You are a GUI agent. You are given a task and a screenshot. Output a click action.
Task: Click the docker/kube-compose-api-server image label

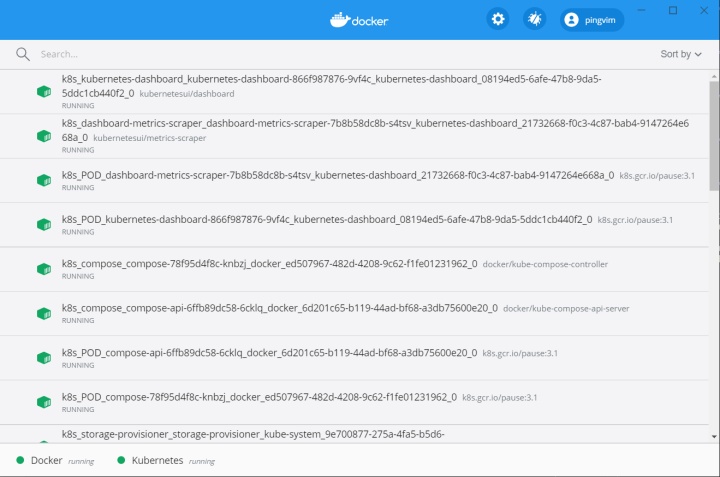coord(566,309)
